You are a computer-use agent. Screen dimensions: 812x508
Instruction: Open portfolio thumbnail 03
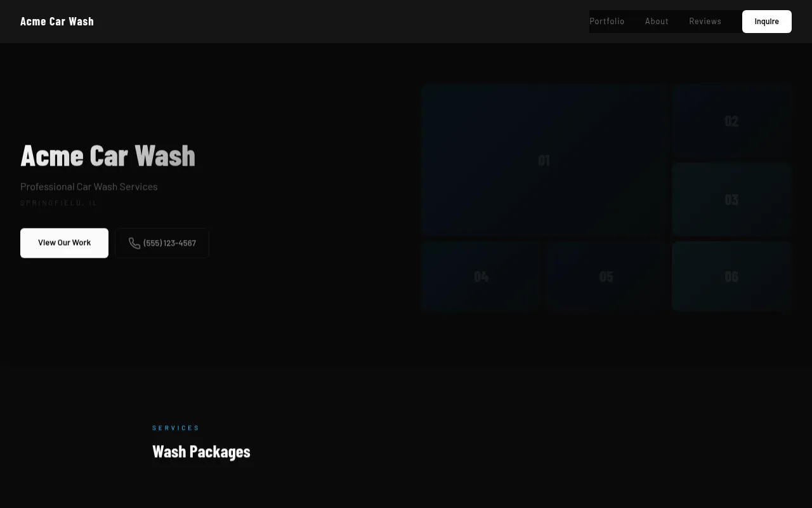click(x=731, y=199)
